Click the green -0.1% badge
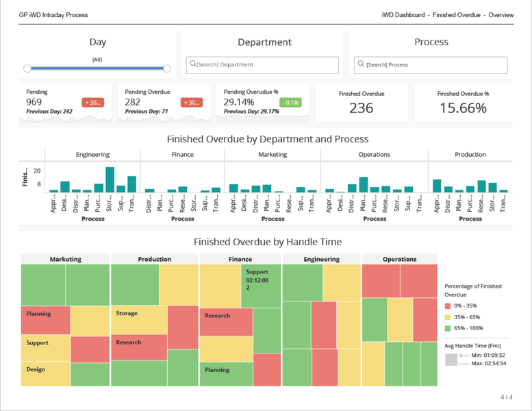 [x=290, y=103]
